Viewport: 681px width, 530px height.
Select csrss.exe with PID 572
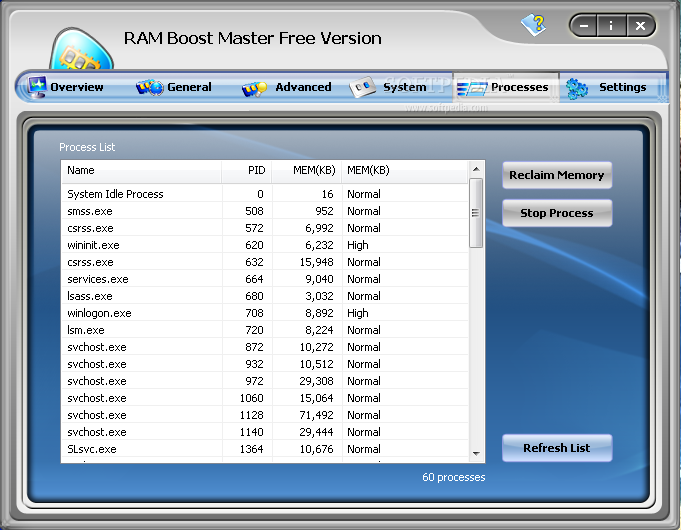click(x=265, y=228)
